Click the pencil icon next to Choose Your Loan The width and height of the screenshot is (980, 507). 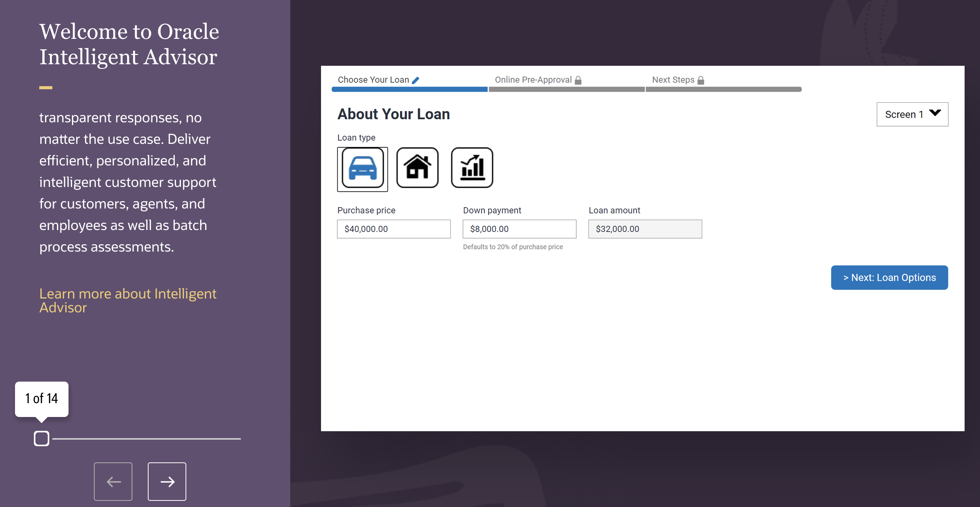coord(416,80)
